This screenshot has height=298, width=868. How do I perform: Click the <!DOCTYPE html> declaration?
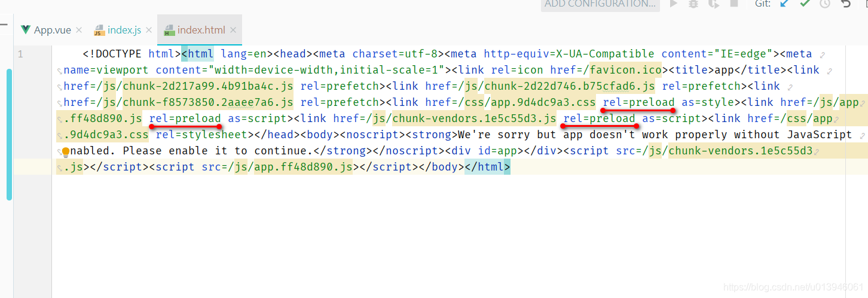132,54
